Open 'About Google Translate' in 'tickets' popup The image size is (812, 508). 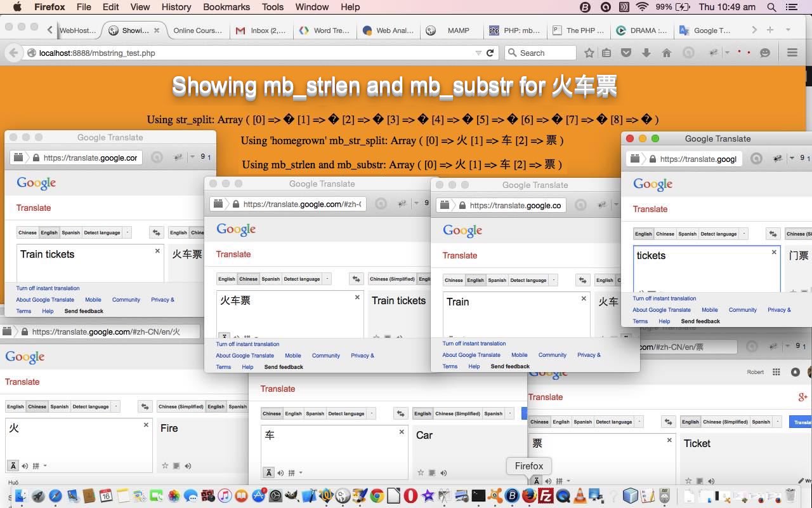coord(662,310)
